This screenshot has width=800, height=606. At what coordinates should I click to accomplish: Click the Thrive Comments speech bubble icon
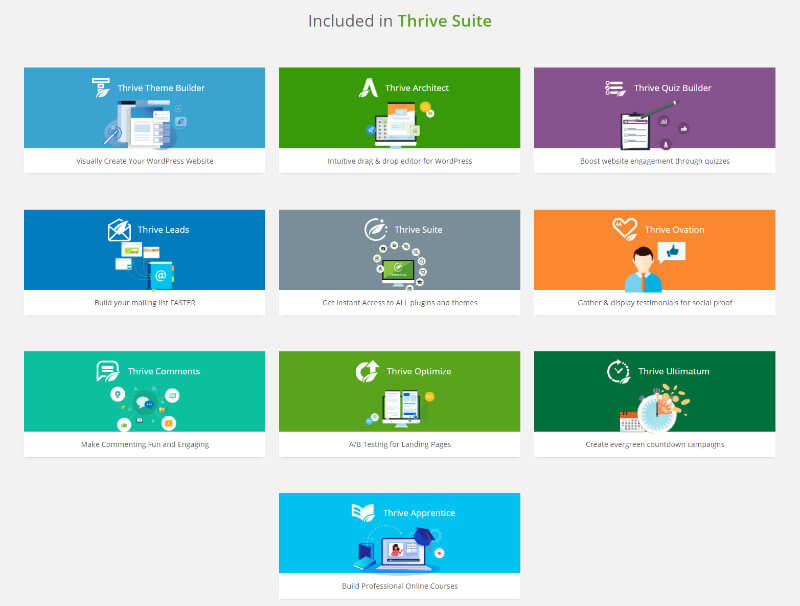click(108, 371)
